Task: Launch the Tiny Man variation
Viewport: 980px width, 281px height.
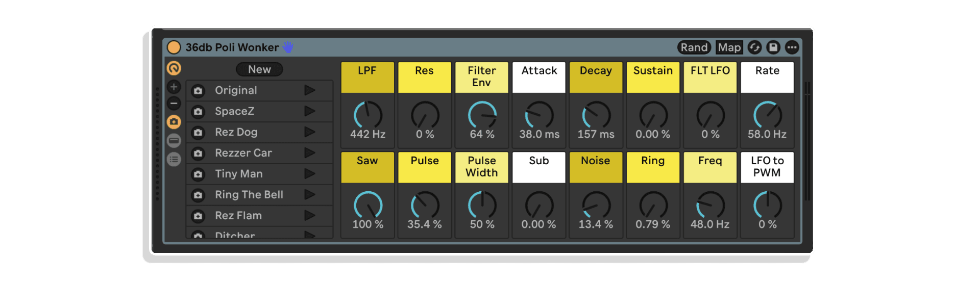Action: [310, 174]
